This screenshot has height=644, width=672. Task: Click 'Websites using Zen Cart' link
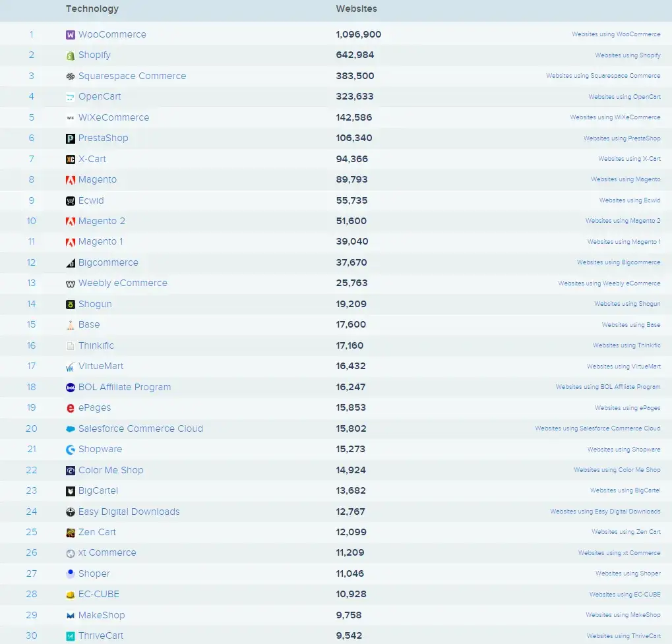click(626, 532)
